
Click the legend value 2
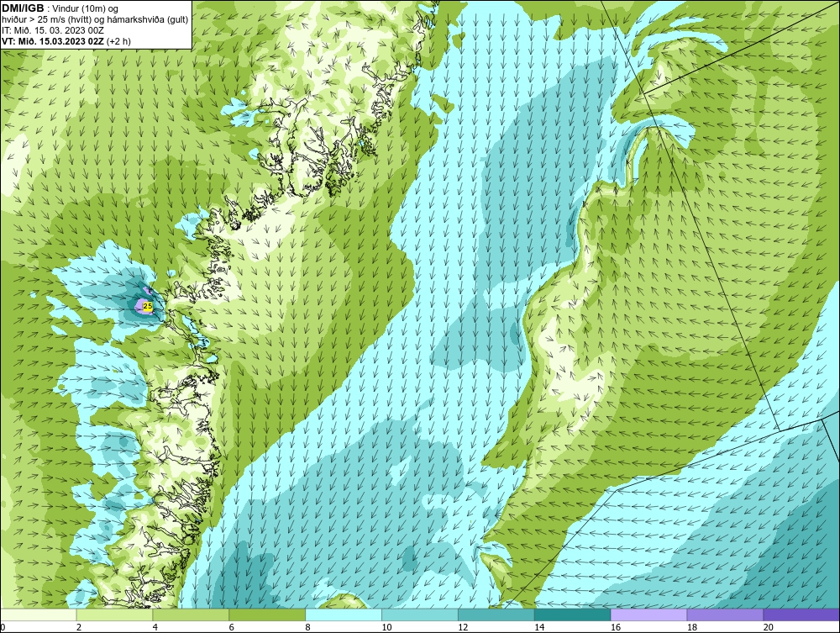pos(79,627)
